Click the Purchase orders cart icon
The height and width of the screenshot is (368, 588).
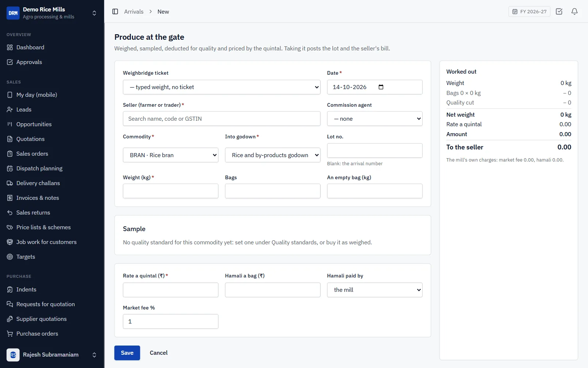click(10, 334)
